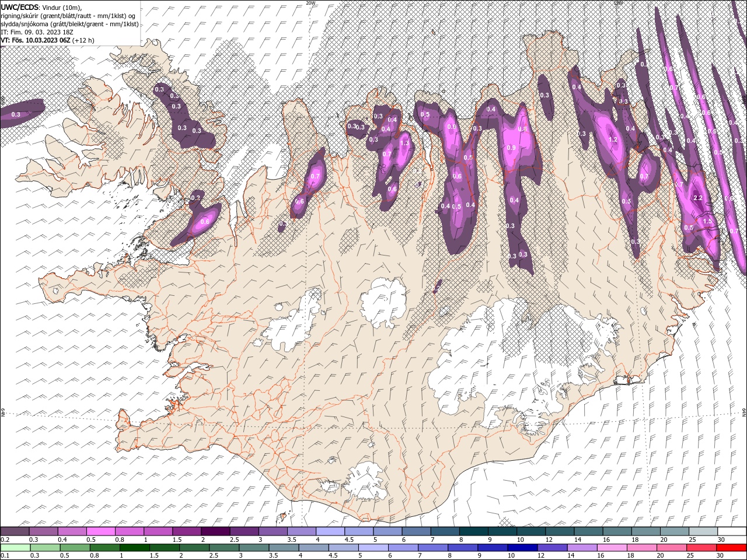Select the white 30 swatch on snow scale
Image resolution: width=747 pixels, height=560 pixels.
click(731, 531)
